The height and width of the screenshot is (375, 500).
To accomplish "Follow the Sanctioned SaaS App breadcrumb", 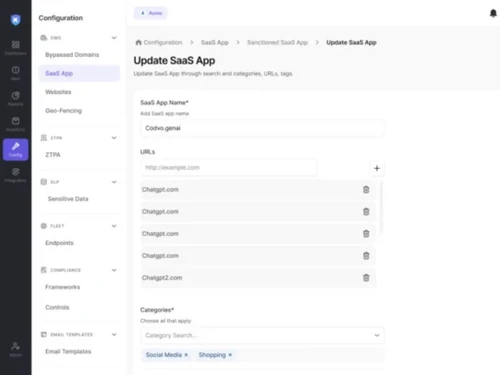I will pos(277,42).
